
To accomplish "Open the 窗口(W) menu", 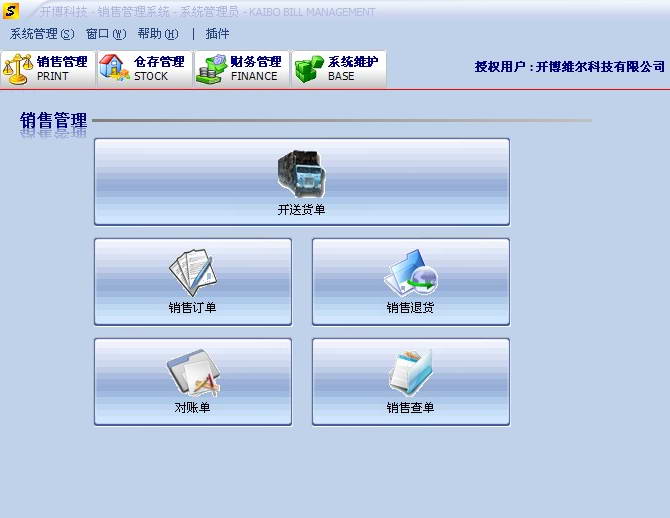I will pos(106,34).
